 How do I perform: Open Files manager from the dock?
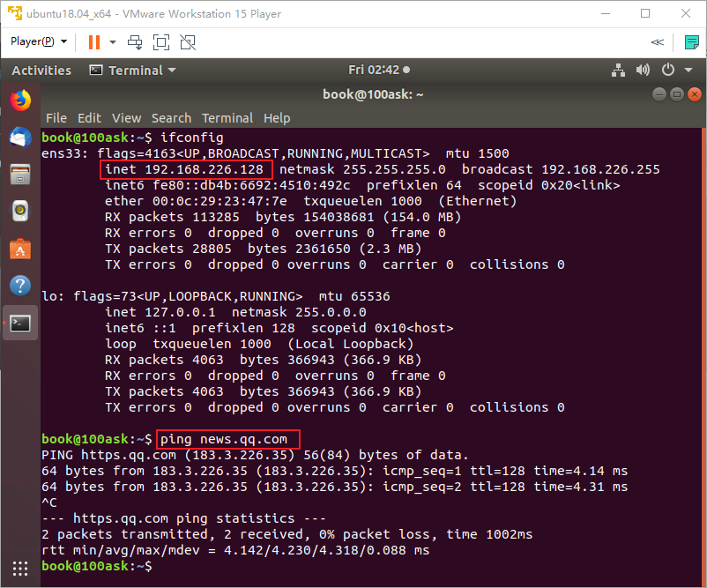20,174
